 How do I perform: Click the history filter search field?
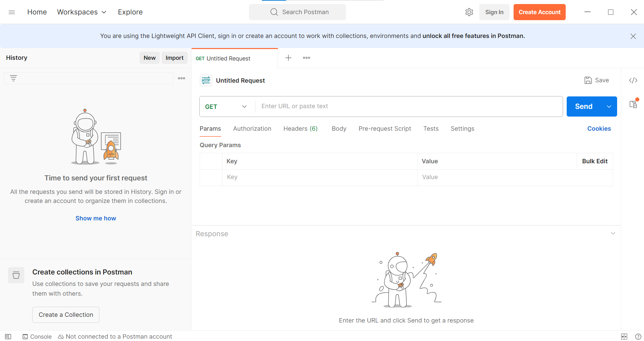click(89, 78)
